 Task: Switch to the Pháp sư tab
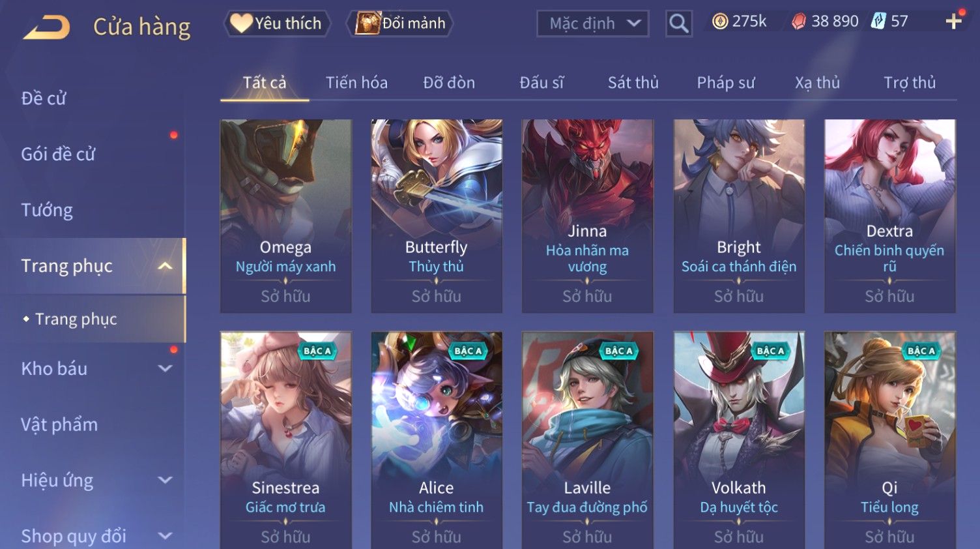point(726,83)
